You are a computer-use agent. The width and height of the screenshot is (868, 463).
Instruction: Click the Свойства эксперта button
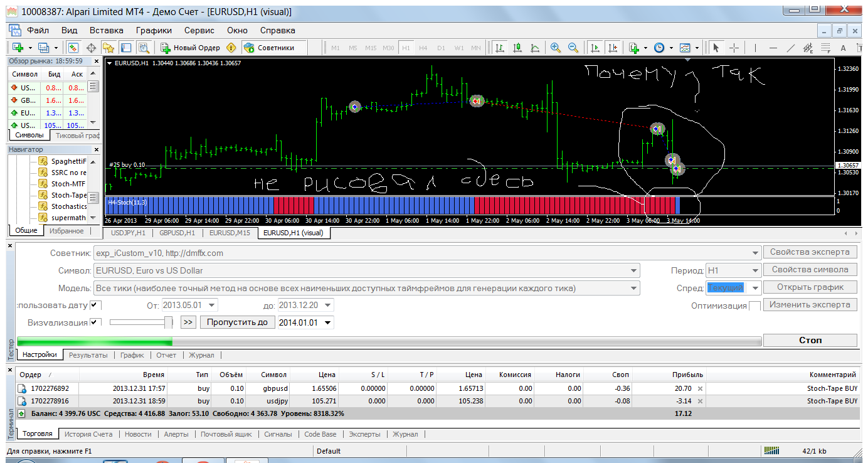coord(810,252)
